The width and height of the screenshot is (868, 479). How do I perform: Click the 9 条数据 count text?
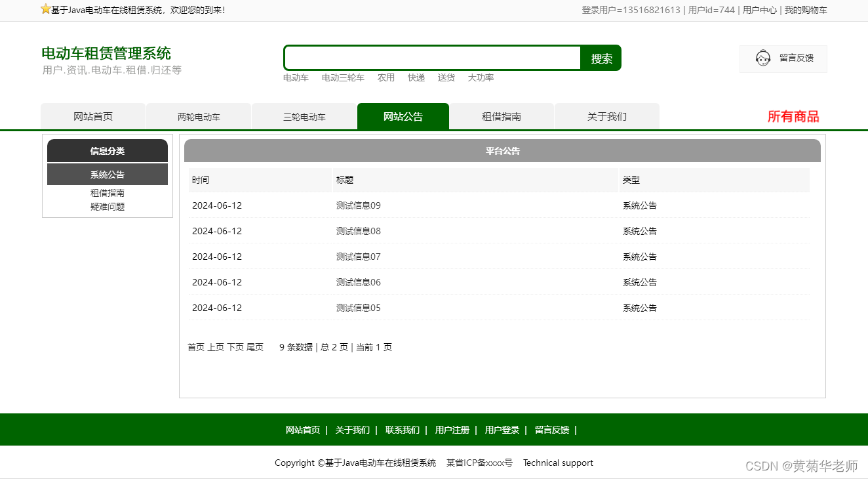[x=296, y=347]
